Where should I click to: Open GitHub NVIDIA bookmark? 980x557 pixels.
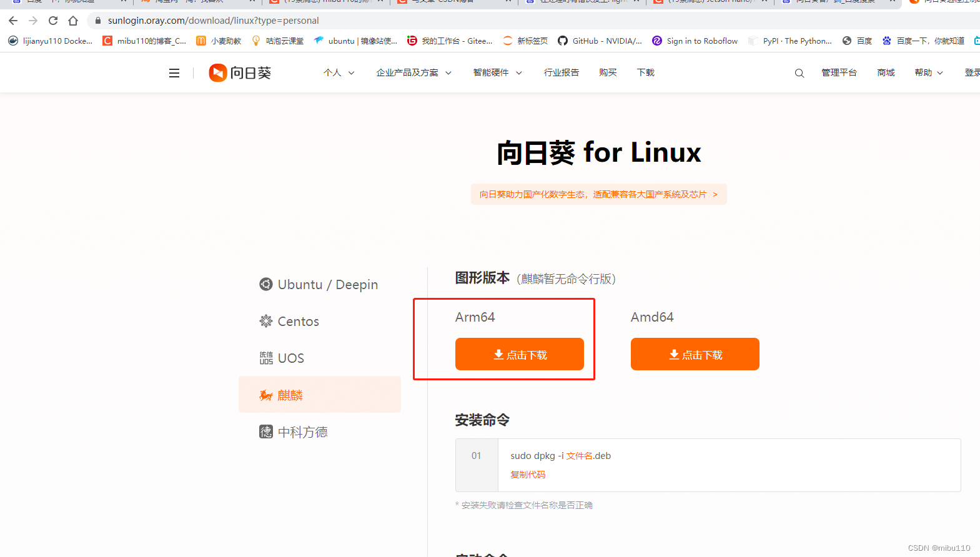(600, 41)
